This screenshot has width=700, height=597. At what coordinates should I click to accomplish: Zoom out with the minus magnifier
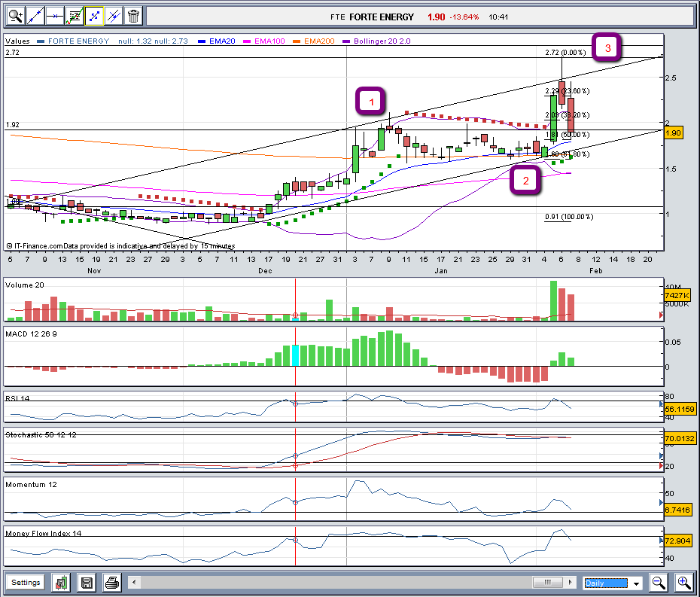659,583
